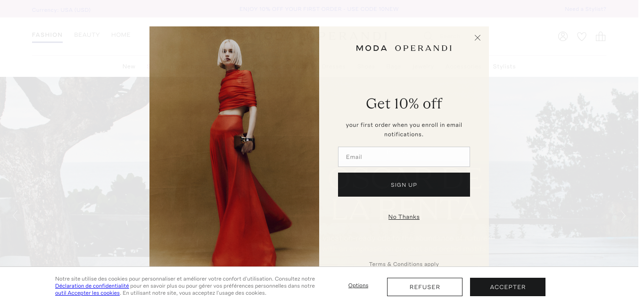Screen dimensions: 644x307
Task: Open the account profile icon
Action: pyautogui.click(x=563, y=36)
